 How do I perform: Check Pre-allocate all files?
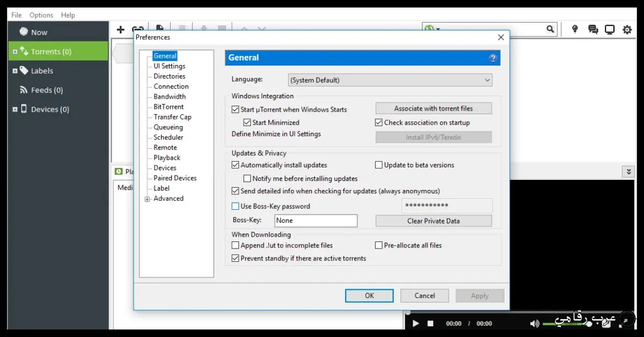point(378,245)
